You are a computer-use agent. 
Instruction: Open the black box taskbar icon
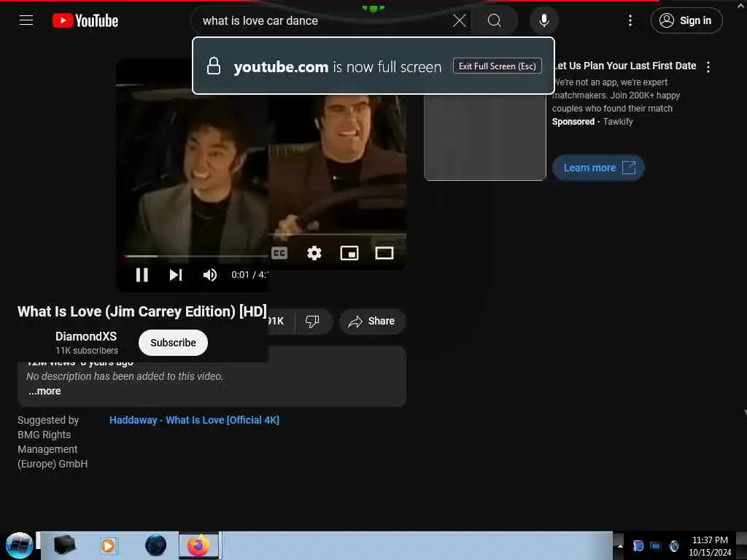click(x=64, y=545)
